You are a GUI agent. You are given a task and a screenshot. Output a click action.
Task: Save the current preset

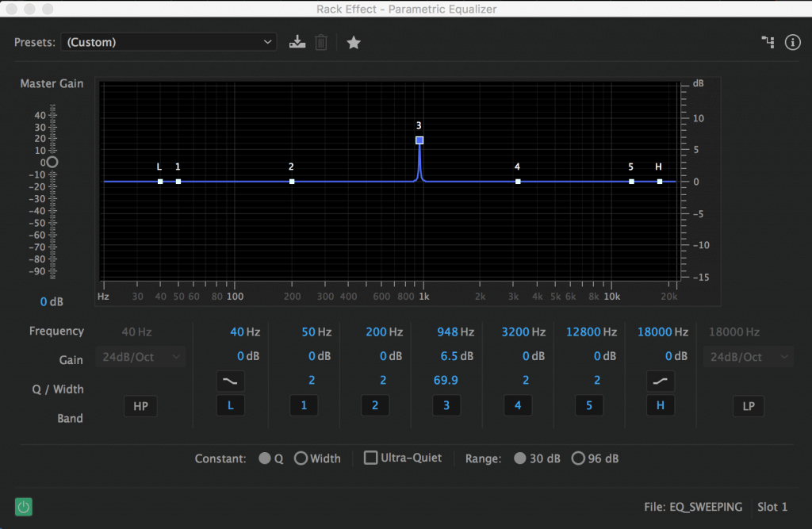pyautogui.click(x=297, y=42)
